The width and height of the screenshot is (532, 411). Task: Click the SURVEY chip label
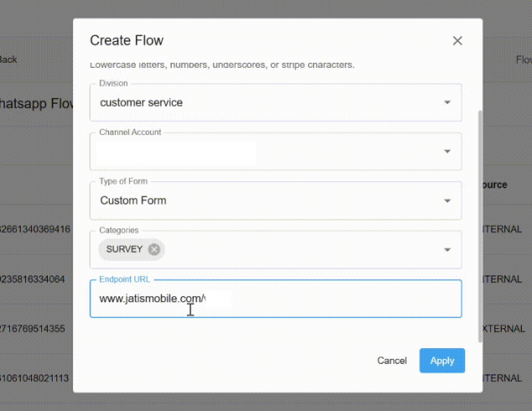(124, 249)
